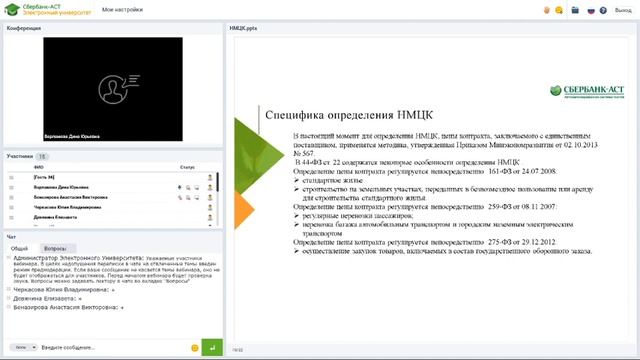Click the Сбербанк-АСТ graduation cap logo
The width and height of the screenshot is (640, 360).
(12, 9)
